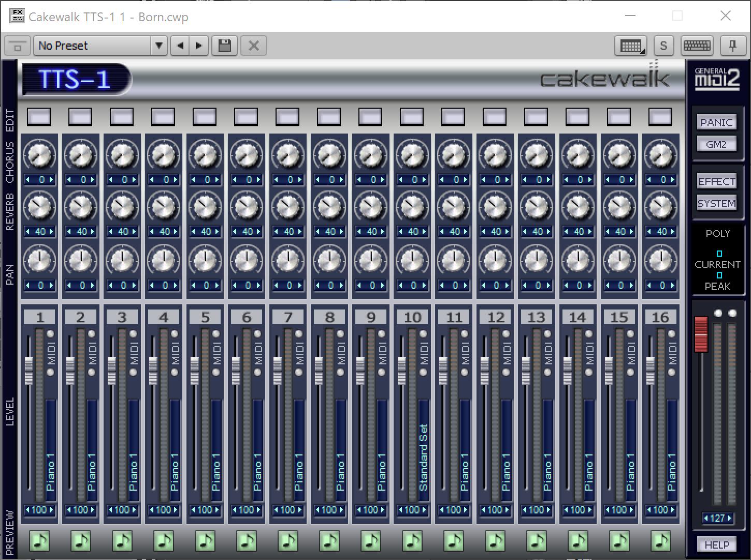
Task: Preview channel 1 sound with note icon
Action: [x=39, y=541]
